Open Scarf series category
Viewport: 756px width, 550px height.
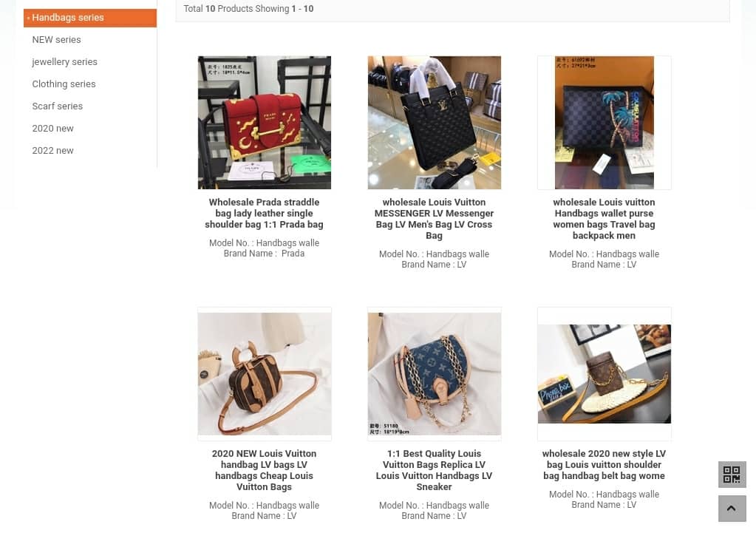click(58, 106)
